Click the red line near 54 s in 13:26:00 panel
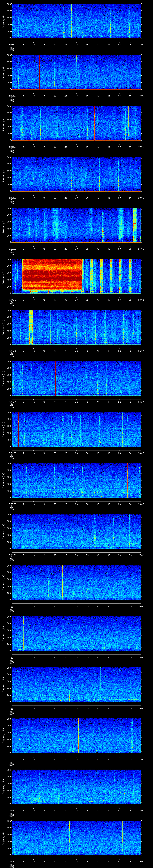Screen dimensions: 153x868 click(x=129, y=531)
